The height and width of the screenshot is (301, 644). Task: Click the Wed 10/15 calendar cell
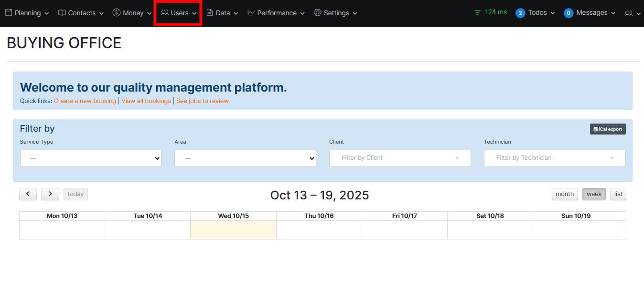click(x=233, y=229)
